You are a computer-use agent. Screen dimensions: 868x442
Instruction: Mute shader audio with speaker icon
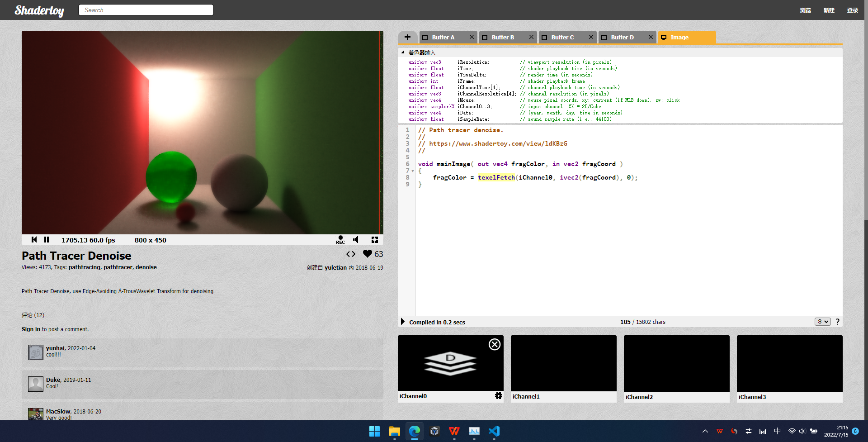click(x=356, y=240)
